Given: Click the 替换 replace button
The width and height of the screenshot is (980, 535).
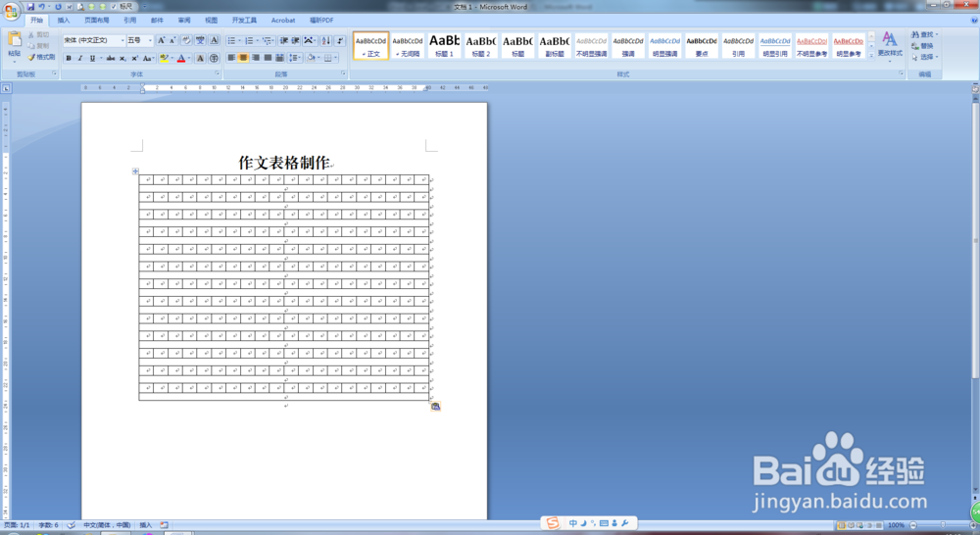Looking at the screenshot, I should pyautogui.click(x=922, y=46).
